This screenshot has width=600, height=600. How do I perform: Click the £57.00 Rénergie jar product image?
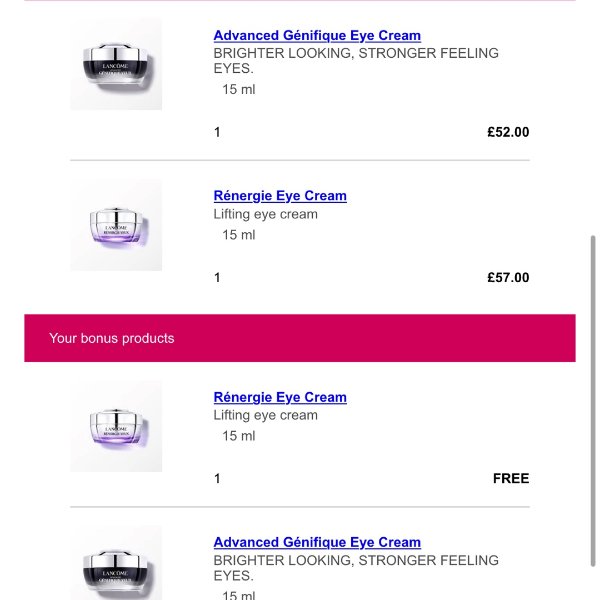pos(116,225)
